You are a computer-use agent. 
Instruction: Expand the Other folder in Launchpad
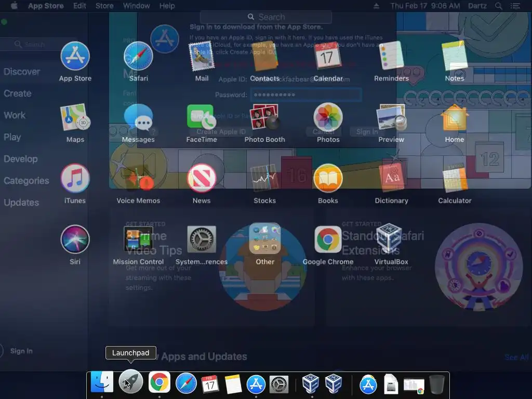[x=264, y=238]
